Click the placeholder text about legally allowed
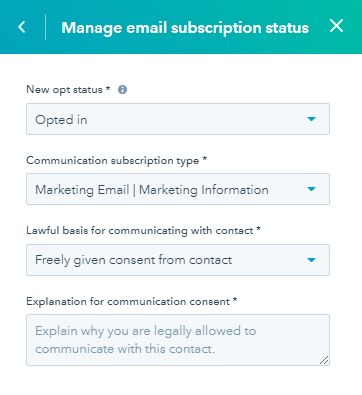 click(x=146, y=340)
